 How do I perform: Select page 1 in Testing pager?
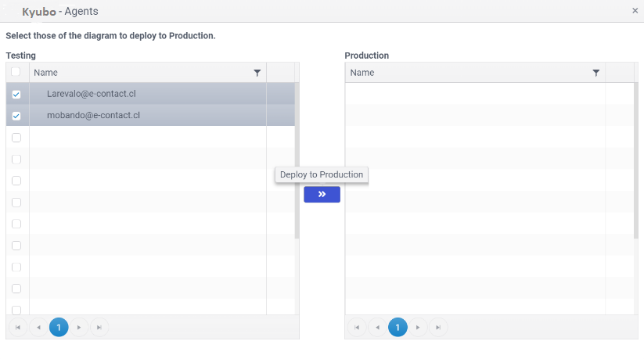(x=59, y=327)
